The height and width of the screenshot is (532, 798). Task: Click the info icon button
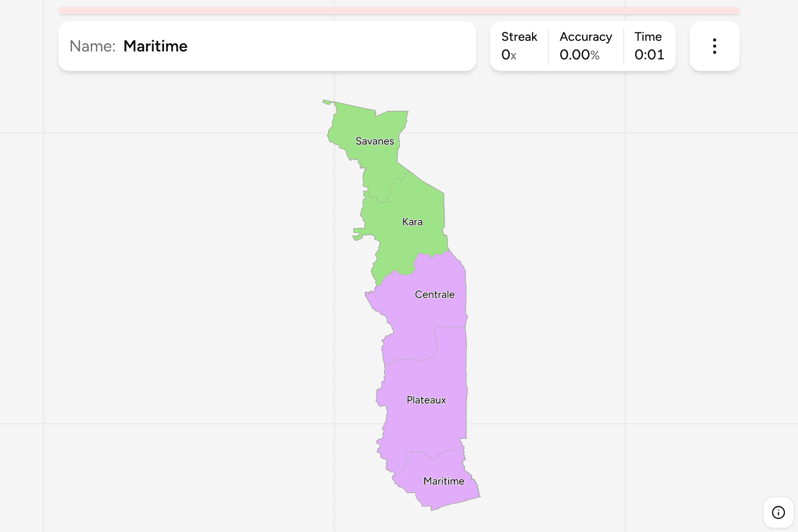(x=778, y=512)
